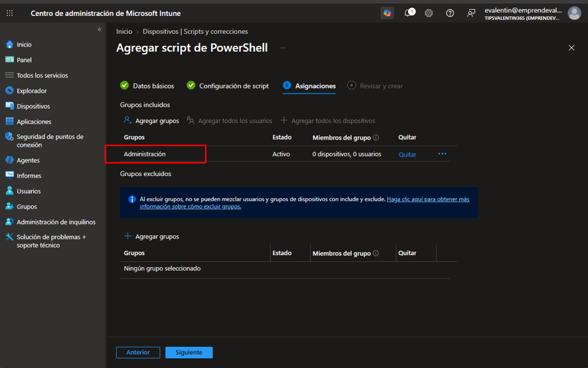This screenshot has height=368, width=588.
Task: Open the feedback icon in header
Action: pyautogui.click(x=471, y=13)
